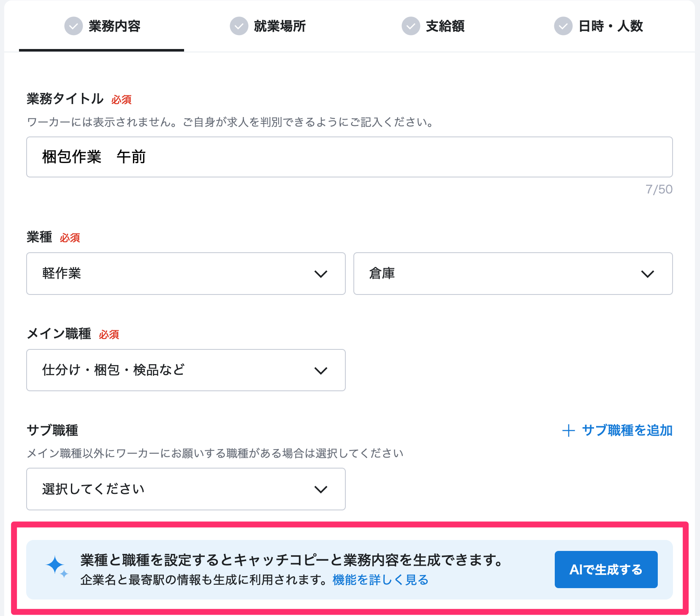Click the 業務内容 step checkmark icon

pos(73,26)
